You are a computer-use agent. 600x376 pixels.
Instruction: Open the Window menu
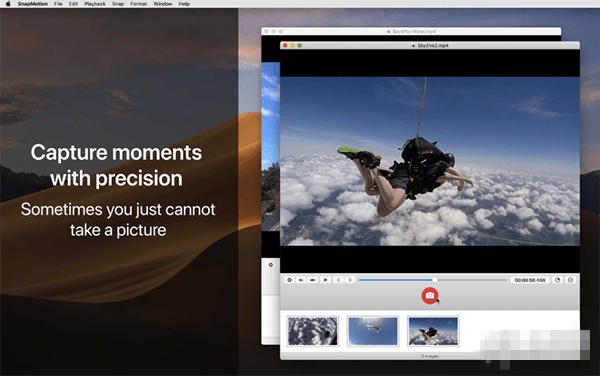(163, 4)
